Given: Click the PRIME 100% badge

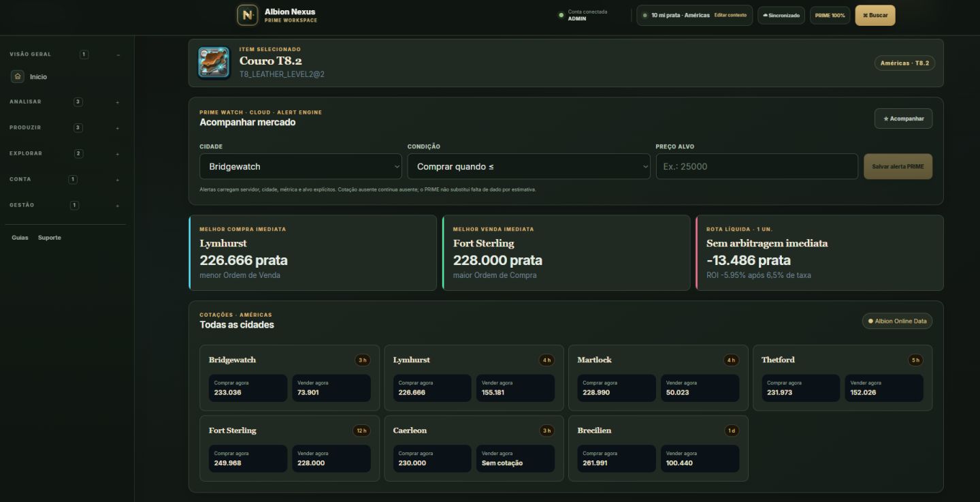Looking at the screenshot, I should coord(830,15).
